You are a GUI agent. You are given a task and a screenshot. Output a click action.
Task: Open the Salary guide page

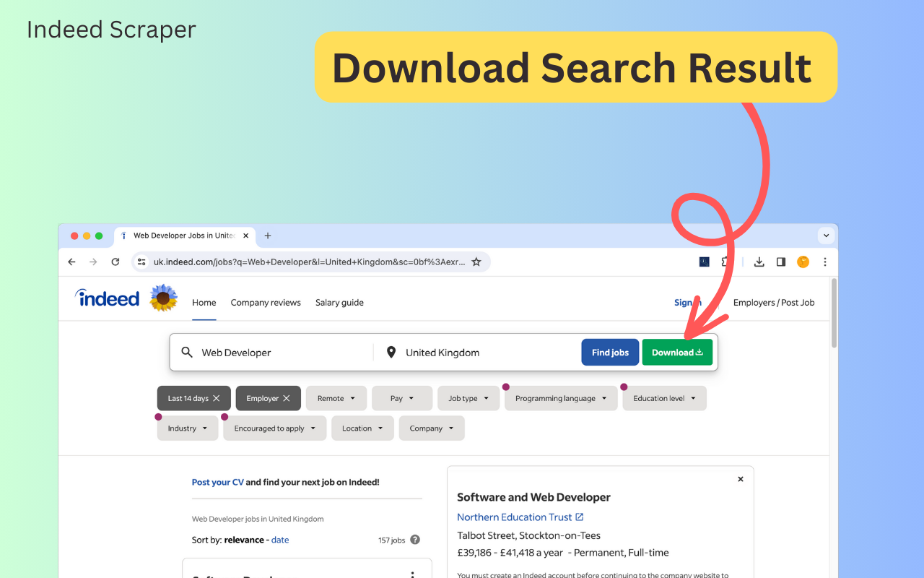coord(339,303)
